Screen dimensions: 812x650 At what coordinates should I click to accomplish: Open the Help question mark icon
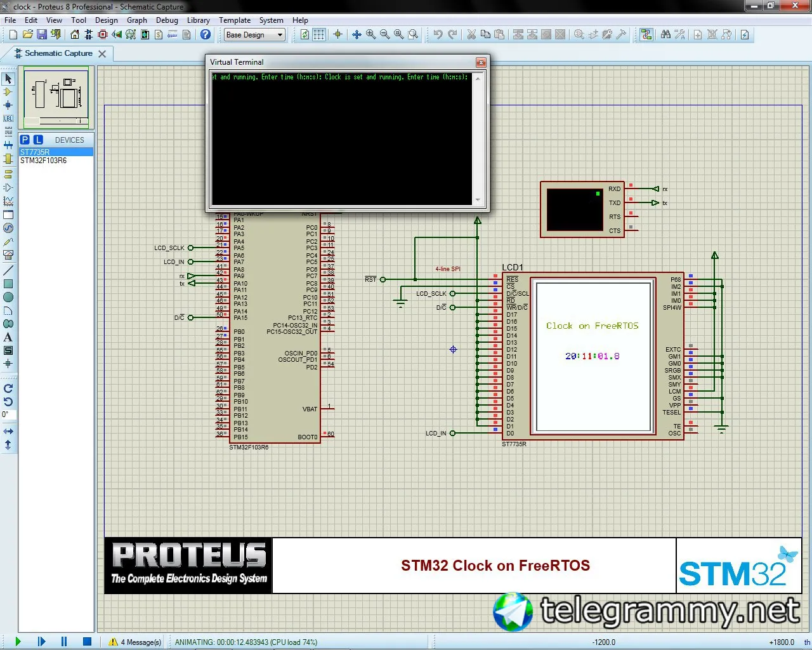[x=206, y=35]
